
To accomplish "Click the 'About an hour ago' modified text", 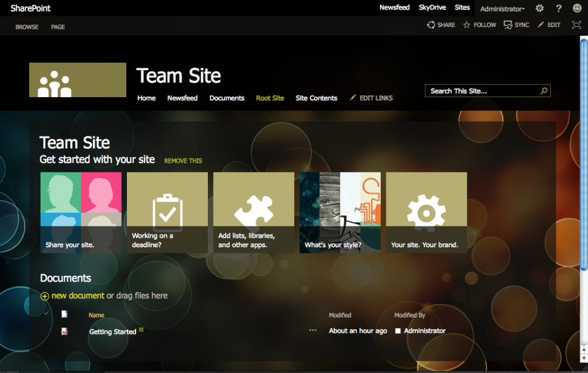I will point(358,330).
